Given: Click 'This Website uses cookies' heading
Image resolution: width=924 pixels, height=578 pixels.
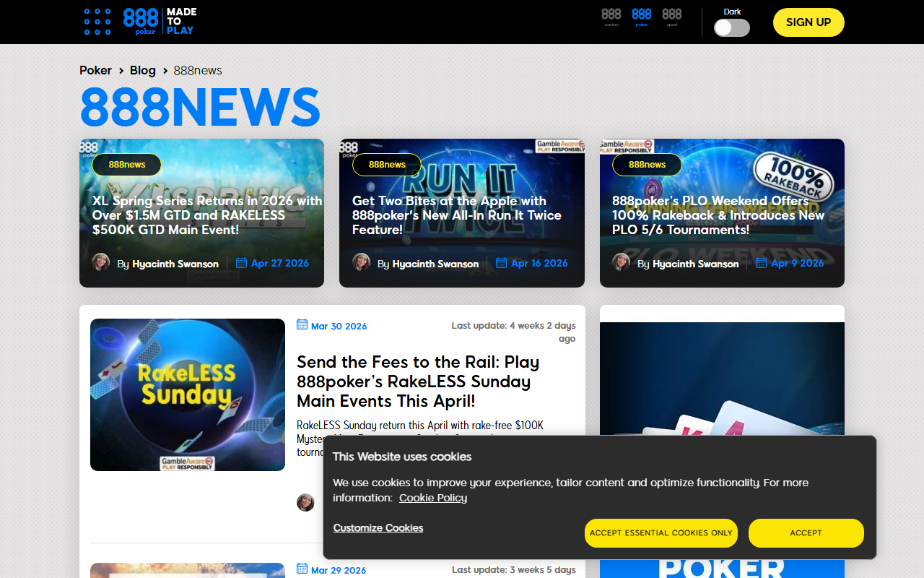Looking at the screenshot, I should click(402, 457).
